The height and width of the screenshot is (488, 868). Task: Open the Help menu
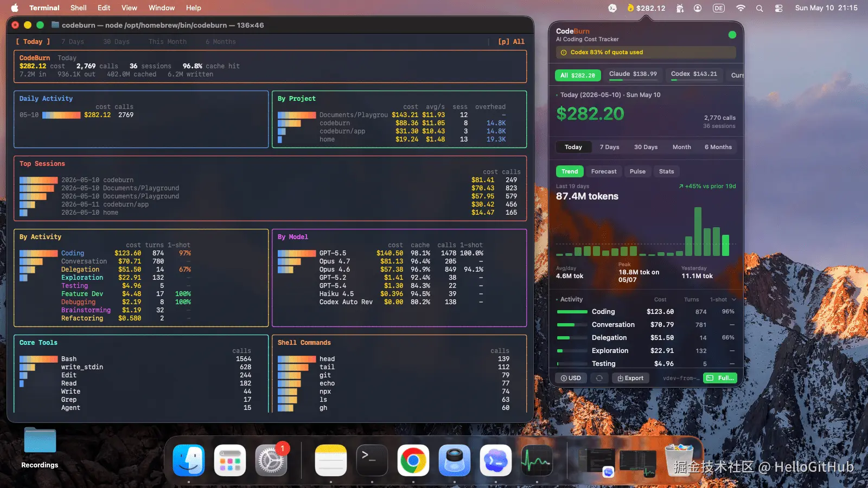pos(194,8)
